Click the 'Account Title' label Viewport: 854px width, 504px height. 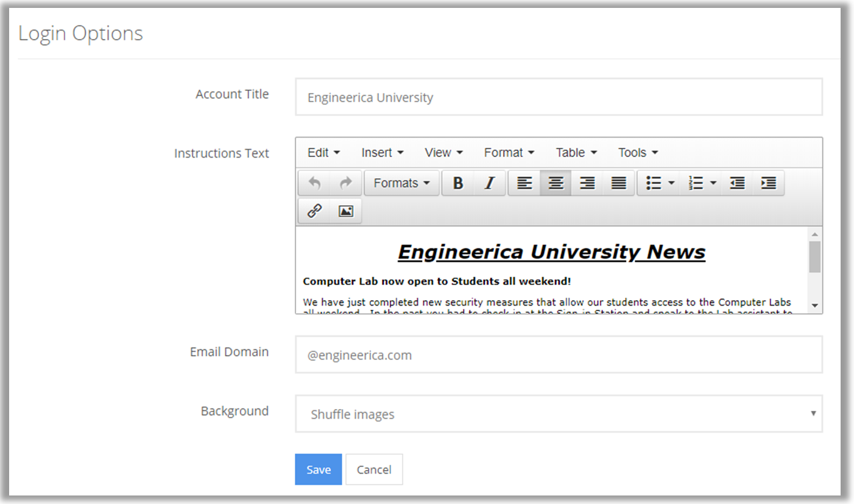[232, 94]
